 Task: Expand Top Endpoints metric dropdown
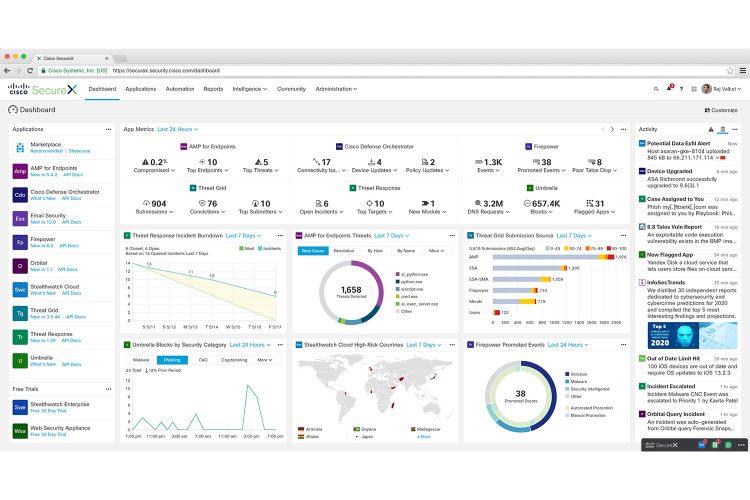(x=208, y=170)
